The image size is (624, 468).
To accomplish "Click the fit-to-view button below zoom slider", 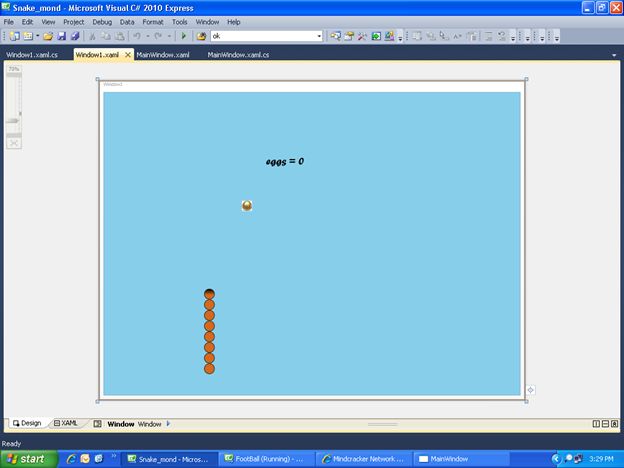I will tap(14, 143).
